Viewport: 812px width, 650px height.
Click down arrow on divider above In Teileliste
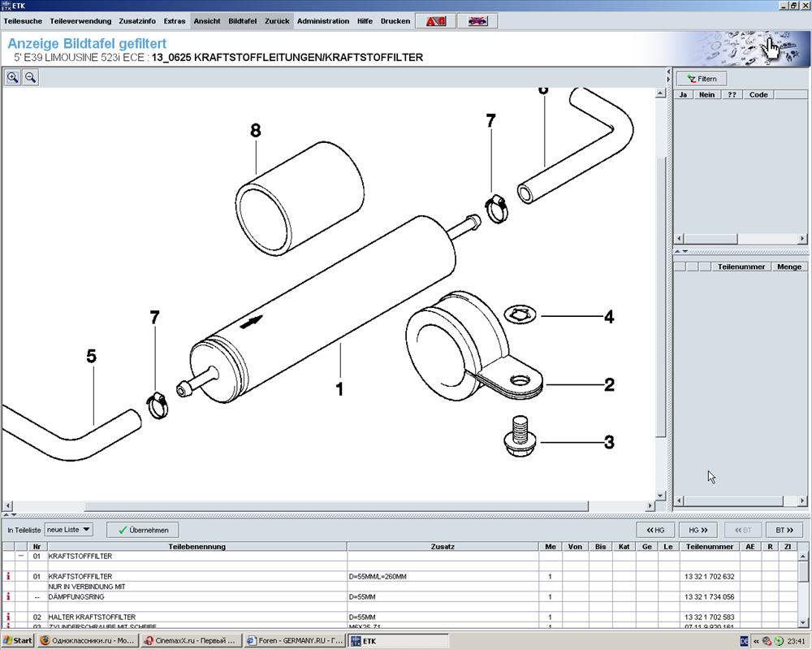pos(14,514)
